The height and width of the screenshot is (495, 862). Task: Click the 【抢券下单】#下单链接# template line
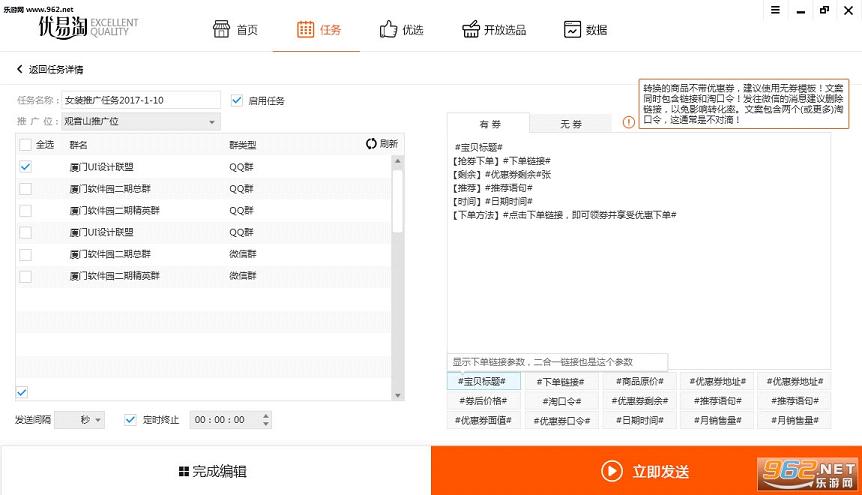[x=501, y=161]
